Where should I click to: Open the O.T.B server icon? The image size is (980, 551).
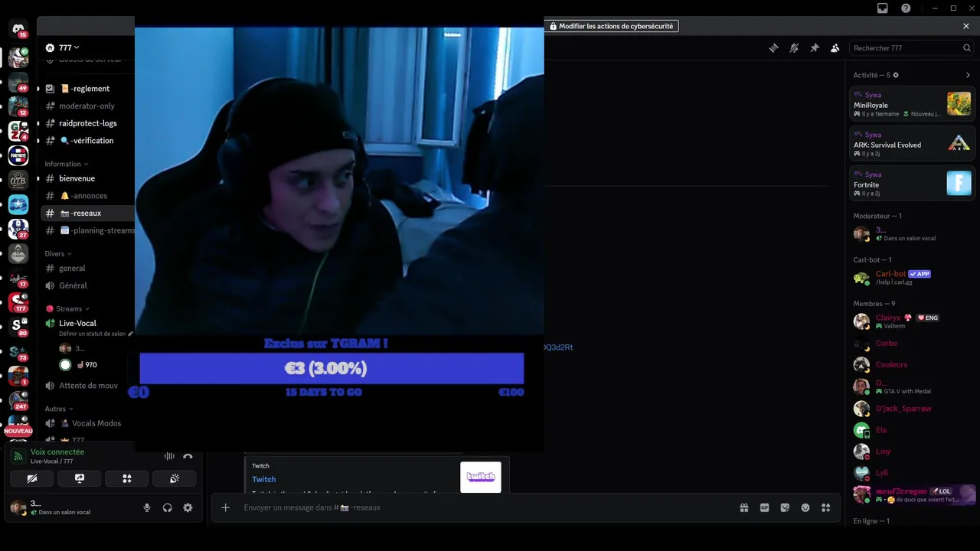click(18, 180)
